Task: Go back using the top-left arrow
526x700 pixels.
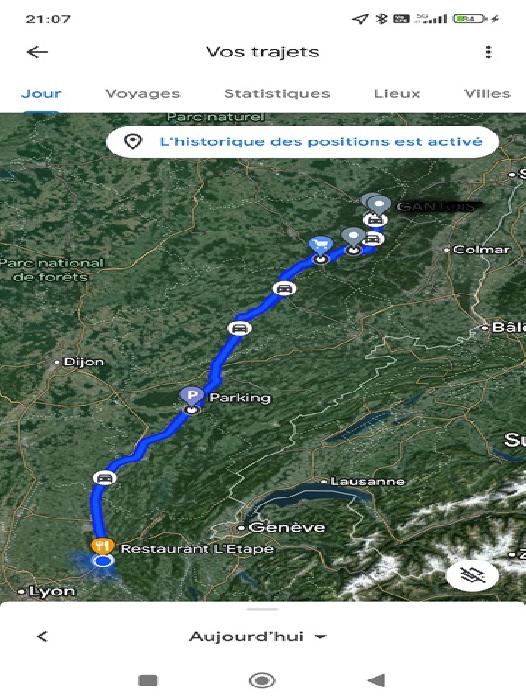Action: click(x=37, y=52)
